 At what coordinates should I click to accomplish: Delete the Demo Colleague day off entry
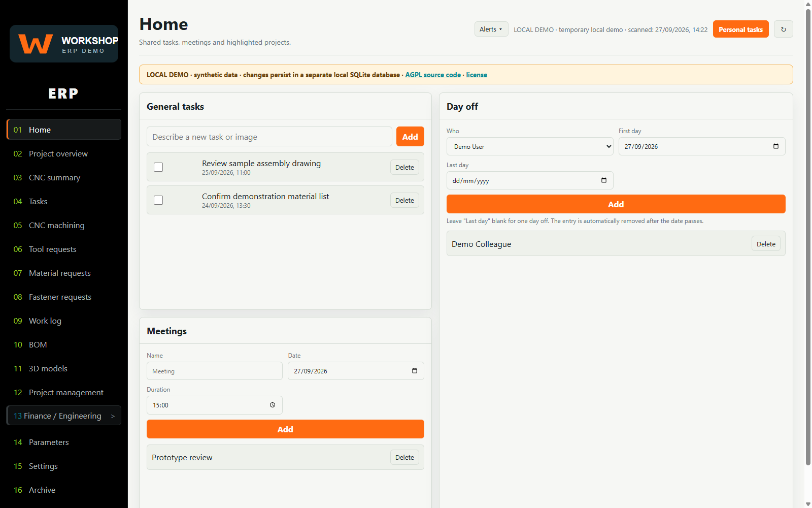tap(766, 244)
